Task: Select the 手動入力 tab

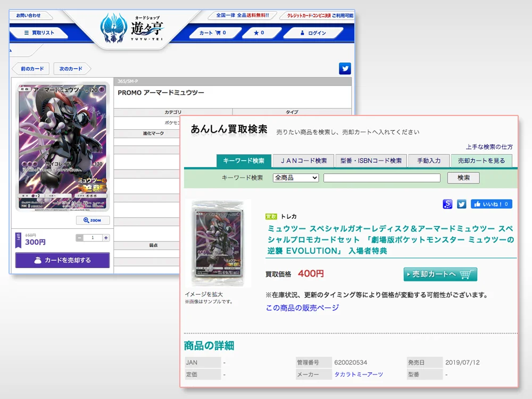Action: pyautogui.click(x=429, y=161)
